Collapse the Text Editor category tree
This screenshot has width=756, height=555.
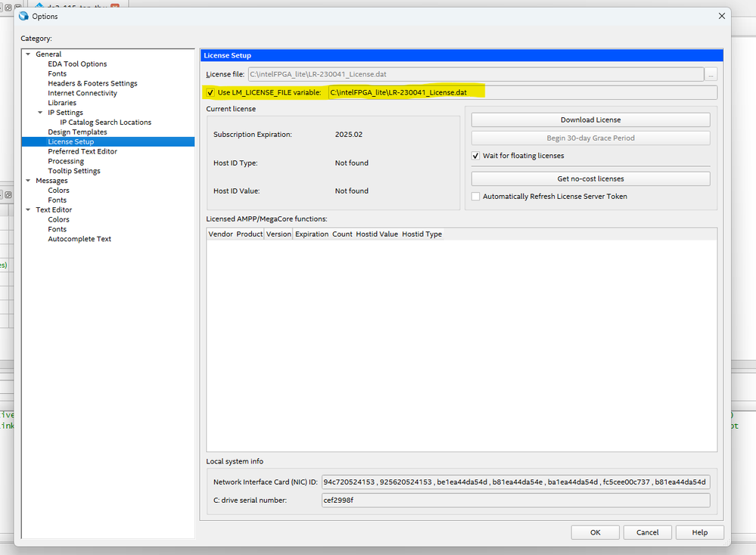[x=28, y=209]
